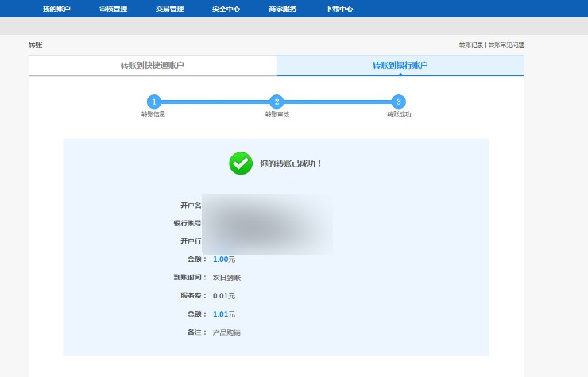Click step 3 circle 转账成功
Screen dimensions: 588x377
pos(399,102)
